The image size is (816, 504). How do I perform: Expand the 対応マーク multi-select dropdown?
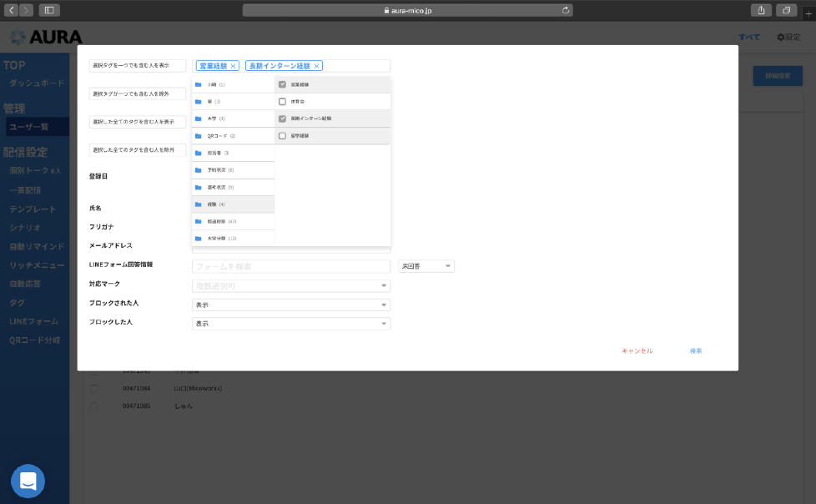291,286
